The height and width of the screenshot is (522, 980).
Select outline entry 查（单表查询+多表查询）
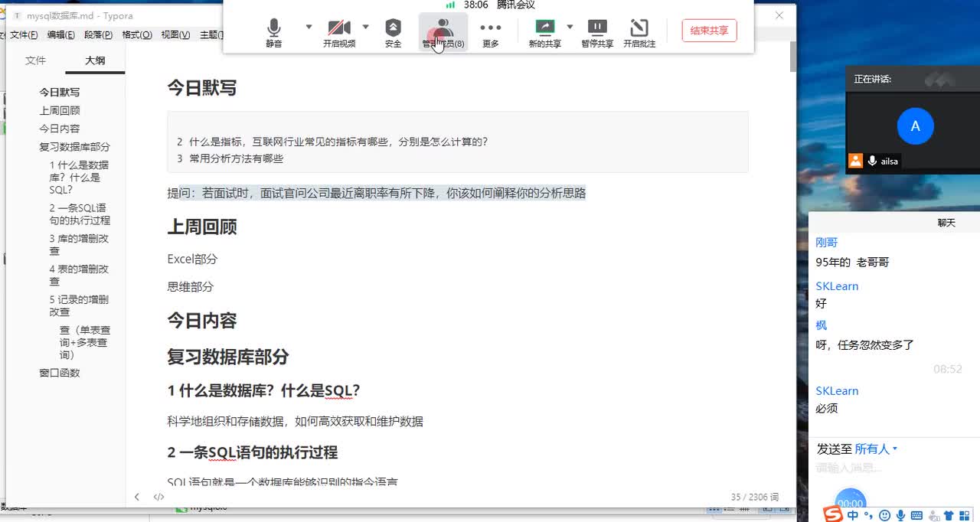coord(85,343)
